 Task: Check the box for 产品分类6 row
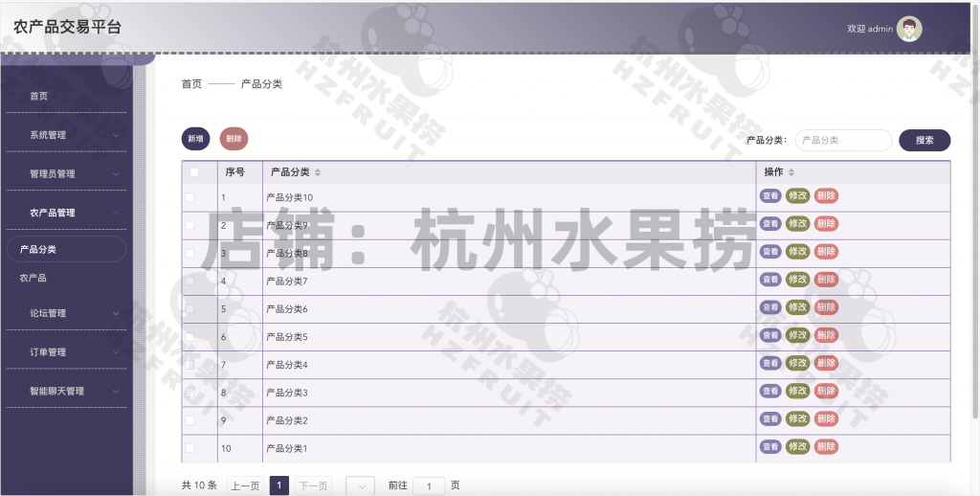tap(190, 309)
